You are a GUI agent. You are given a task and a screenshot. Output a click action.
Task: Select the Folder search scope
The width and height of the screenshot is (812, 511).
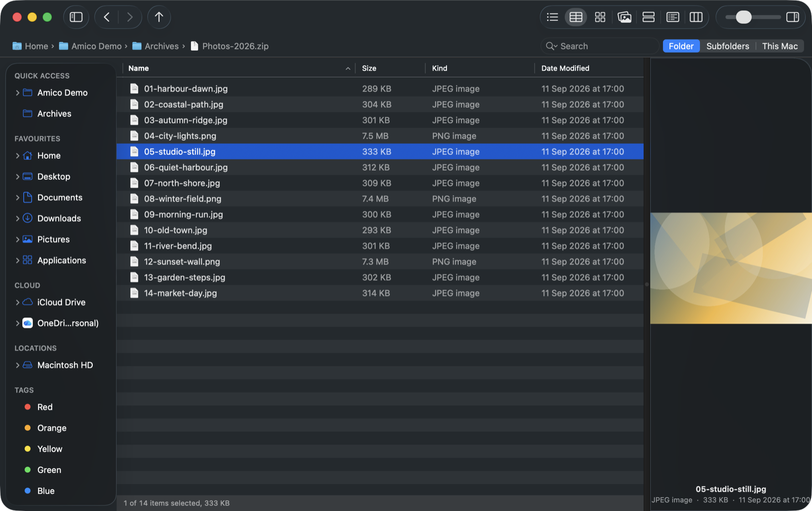[681, 46]
